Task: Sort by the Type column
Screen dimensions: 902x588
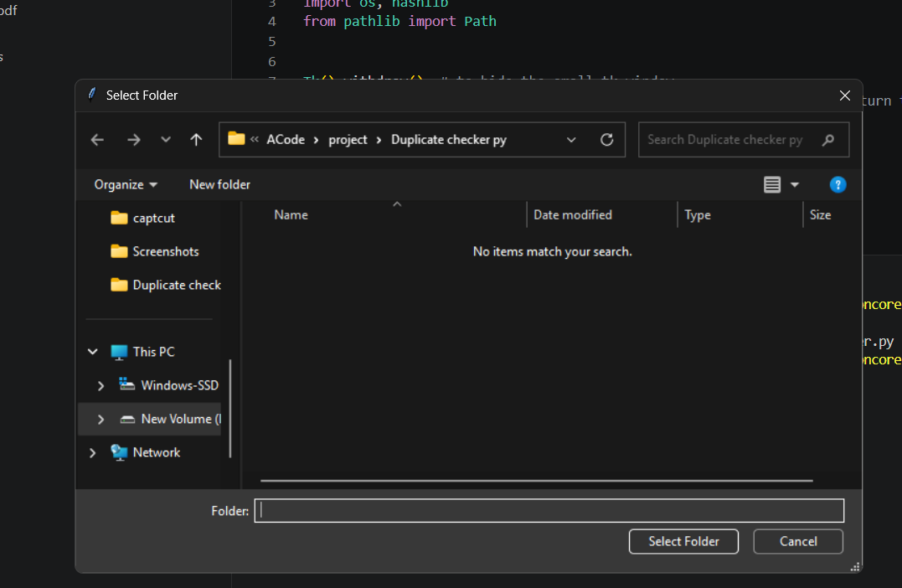Action: tap(697, 214)
